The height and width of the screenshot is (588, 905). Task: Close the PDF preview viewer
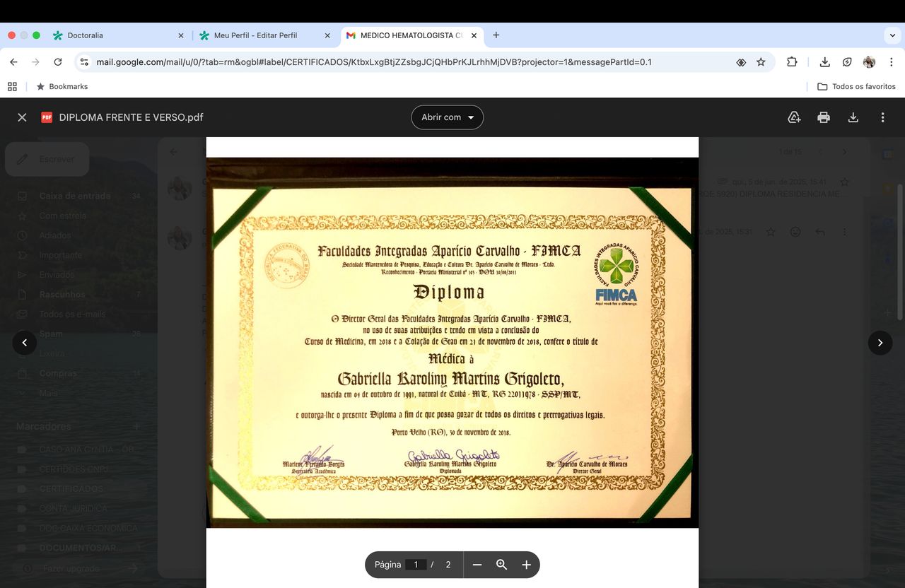point(22,117)
